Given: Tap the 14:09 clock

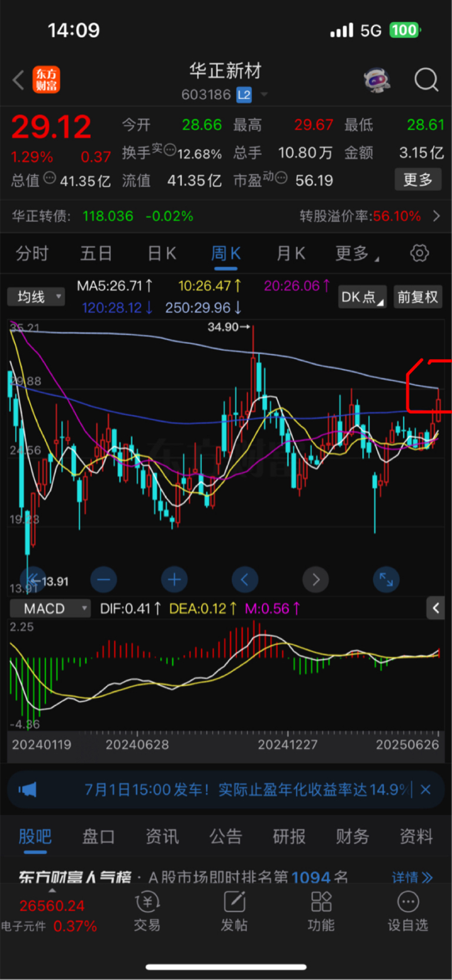Looking at the screenshot, I should 74,30.
